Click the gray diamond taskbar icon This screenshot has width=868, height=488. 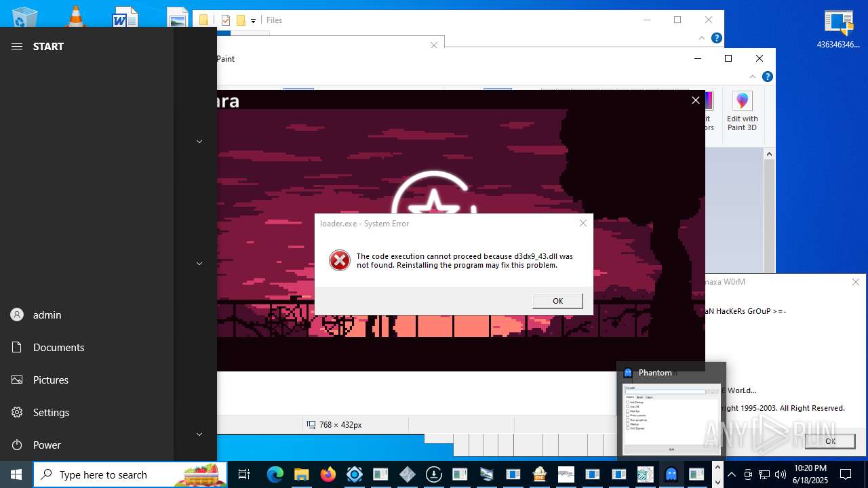point(407,474)
